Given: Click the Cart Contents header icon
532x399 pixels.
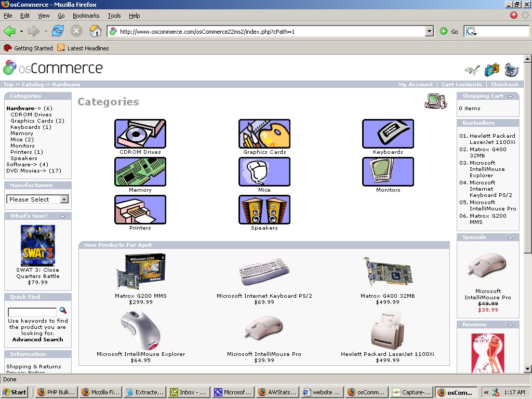Looking at the screenshot, I should click(x=492, y=70).
